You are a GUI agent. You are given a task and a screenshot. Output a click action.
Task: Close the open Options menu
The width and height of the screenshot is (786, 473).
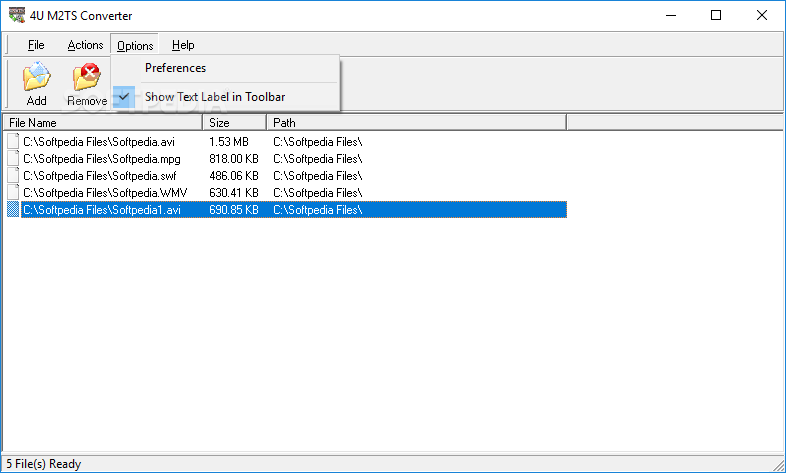click(x=135, y=45)
